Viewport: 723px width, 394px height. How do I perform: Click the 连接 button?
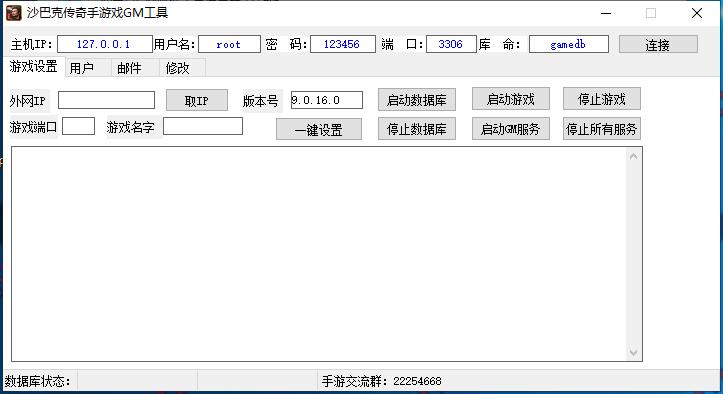pos(658,44)
